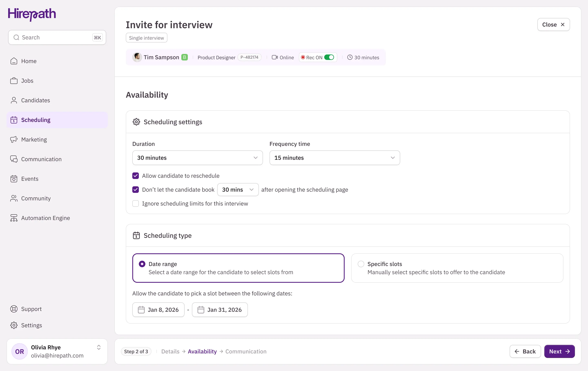Click Tim Sampson's avatar photo
This screenshot has width=588, height=371.
pyautogui.click(x=137, y=57)
